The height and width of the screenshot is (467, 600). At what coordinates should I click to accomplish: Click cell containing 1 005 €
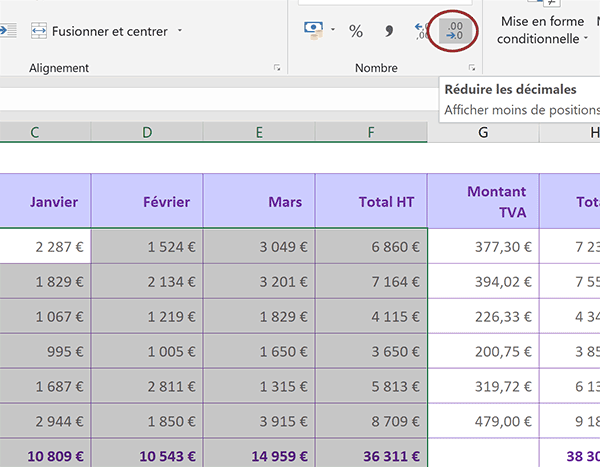pos(147,351)
